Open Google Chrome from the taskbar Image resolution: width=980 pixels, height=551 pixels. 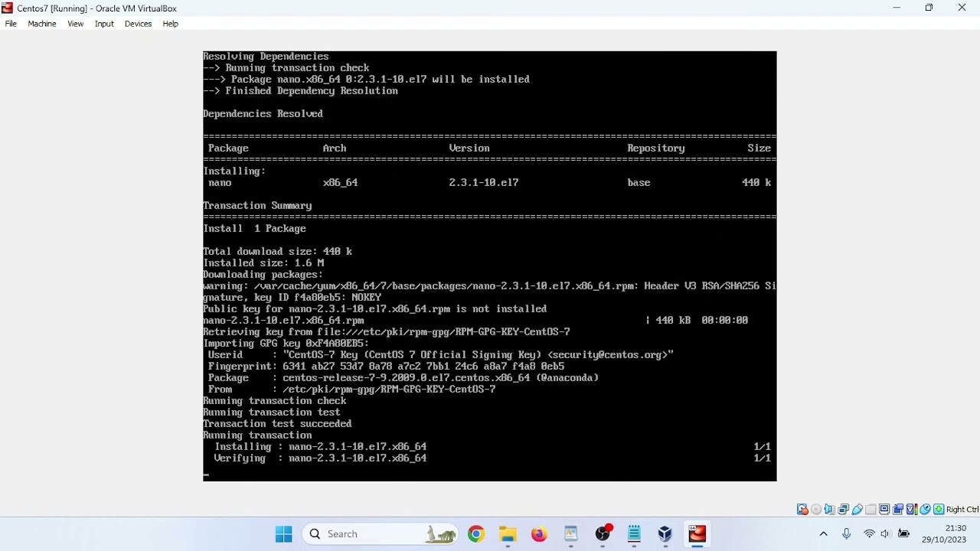pos(476,534)
